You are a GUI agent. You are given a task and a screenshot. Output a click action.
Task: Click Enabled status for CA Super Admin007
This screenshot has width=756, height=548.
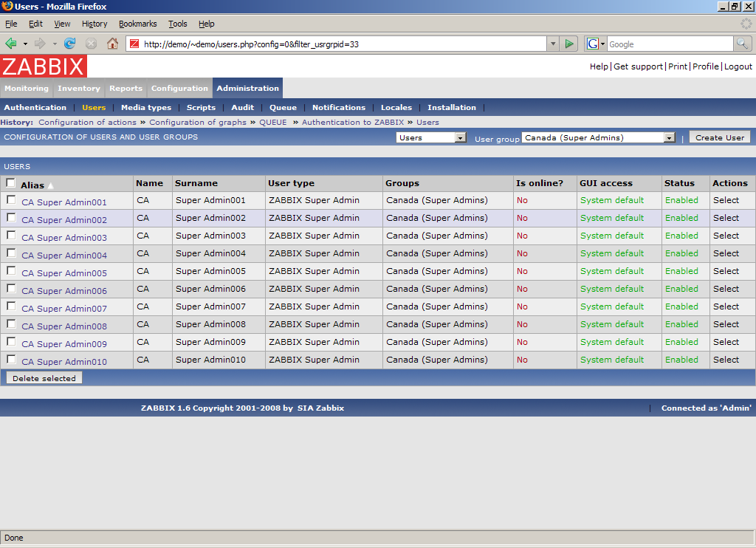pos(681,306)
